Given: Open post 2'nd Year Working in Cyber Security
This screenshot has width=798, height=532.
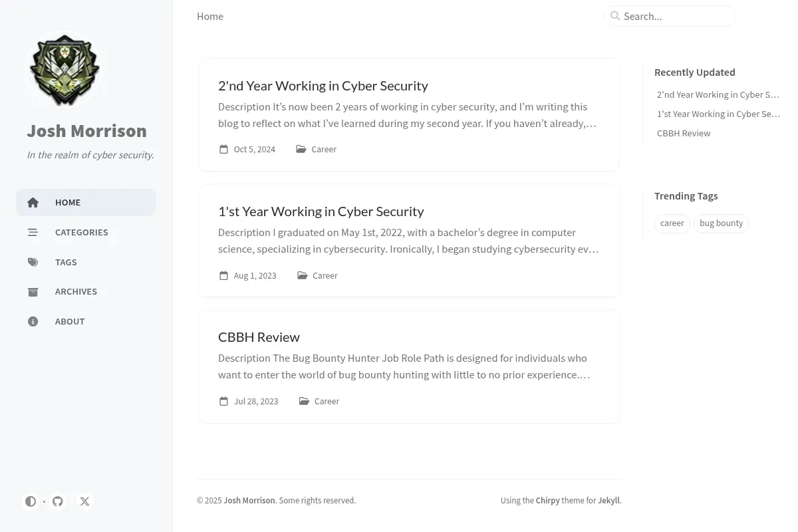Looking at the screenshot, I should [x=323, y=85].
